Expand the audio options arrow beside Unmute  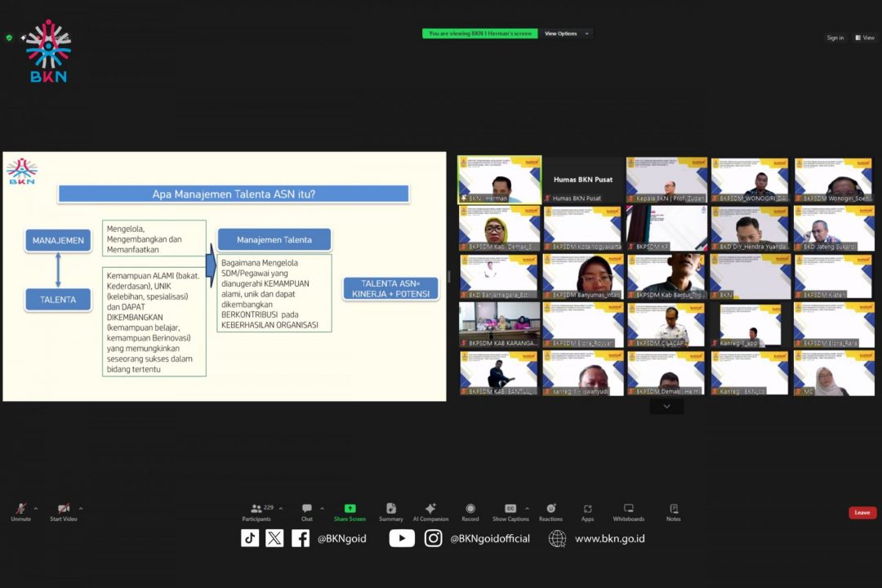pos(38,508)
